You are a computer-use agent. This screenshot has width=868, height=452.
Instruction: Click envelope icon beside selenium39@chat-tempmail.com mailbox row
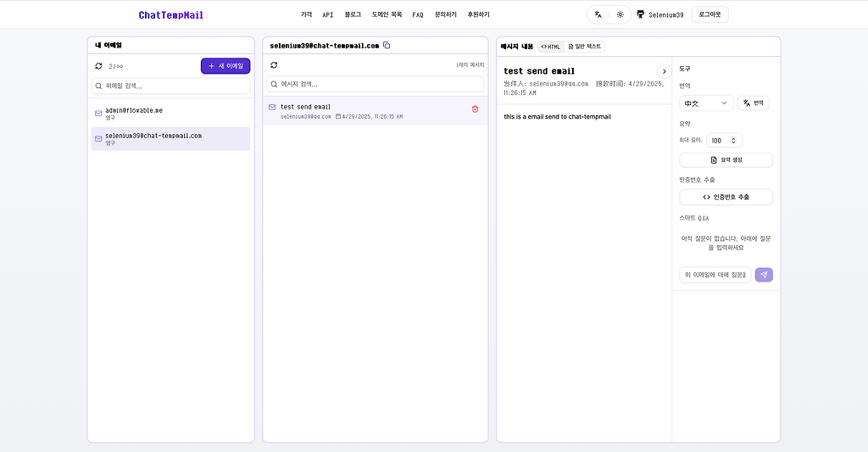98,138
